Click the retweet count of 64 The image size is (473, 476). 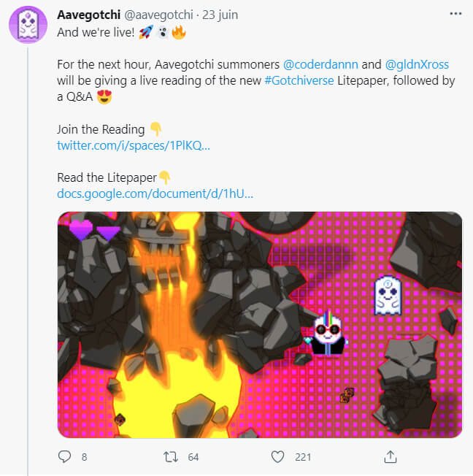coord(193,457)
